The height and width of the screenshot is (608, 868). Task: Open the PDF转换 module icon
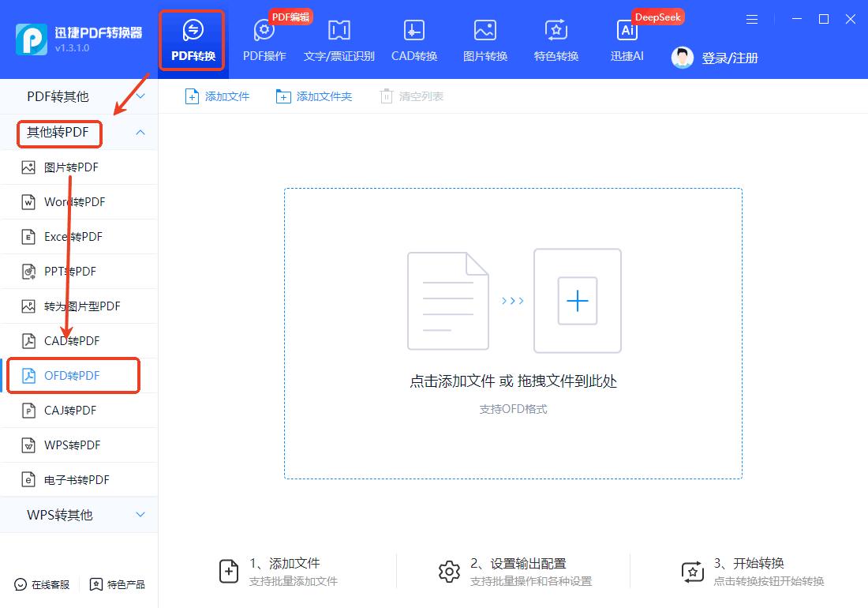192,38
